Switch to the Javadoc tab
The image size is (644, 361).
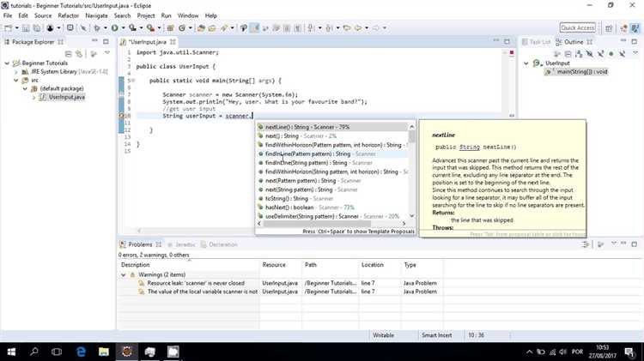click(181, 244)
